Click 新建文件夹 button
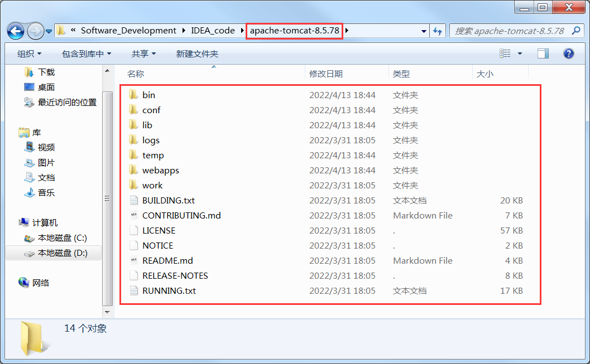 click(197, 54)
